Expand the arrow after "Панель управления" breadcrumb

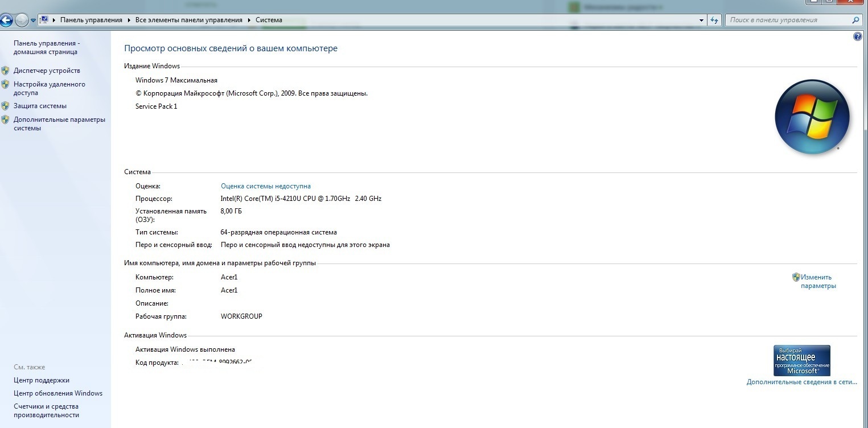129,20
